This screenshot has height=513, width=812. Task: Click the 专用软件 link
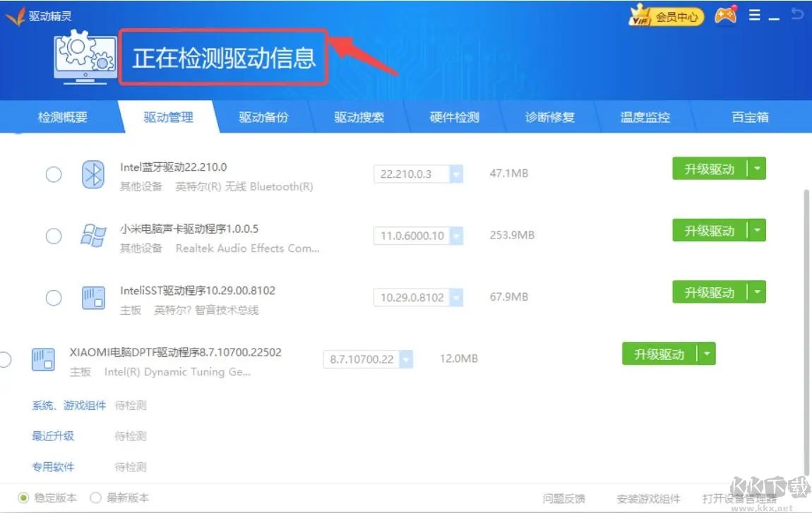tap(53, 467)
